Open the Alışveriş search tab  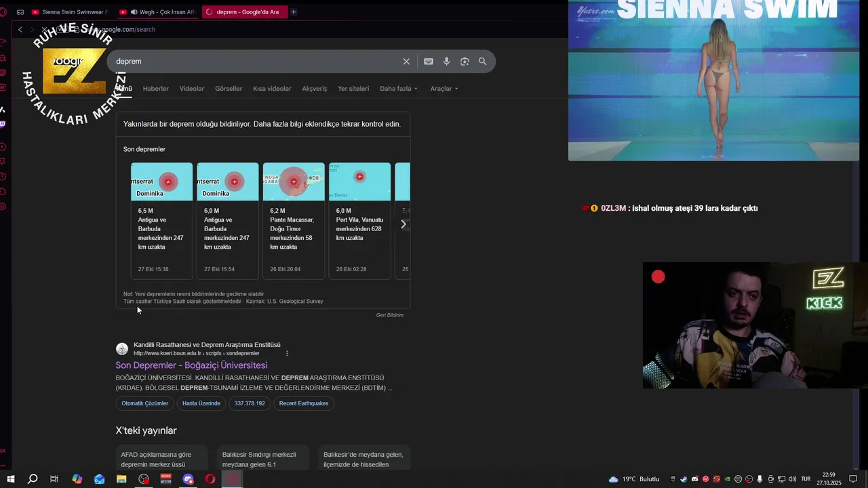point(315,89)
